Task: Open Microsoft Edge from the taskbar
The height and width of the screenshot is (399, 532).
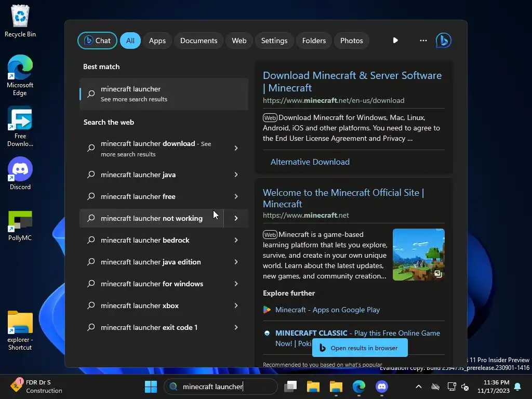Action: [x=358, y=387]
